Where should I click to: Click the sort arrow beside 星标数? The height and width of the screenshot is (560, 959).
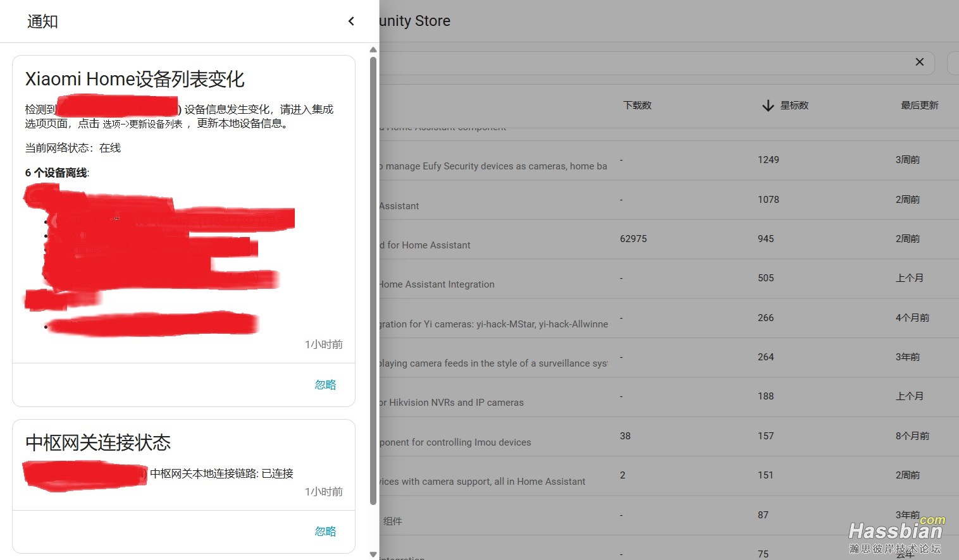768,106
